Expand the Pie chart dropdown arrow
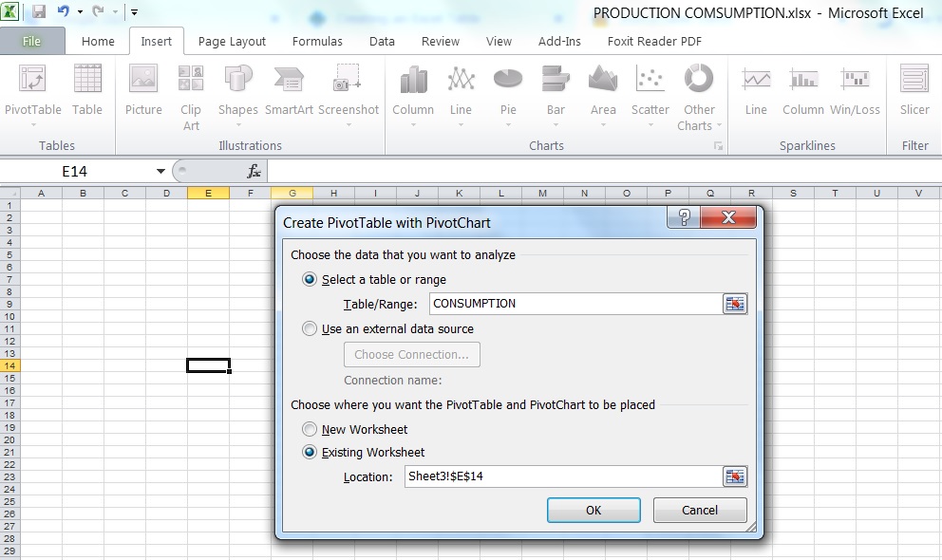The width and height of the screenshot is (942, 560). [508, 125]
